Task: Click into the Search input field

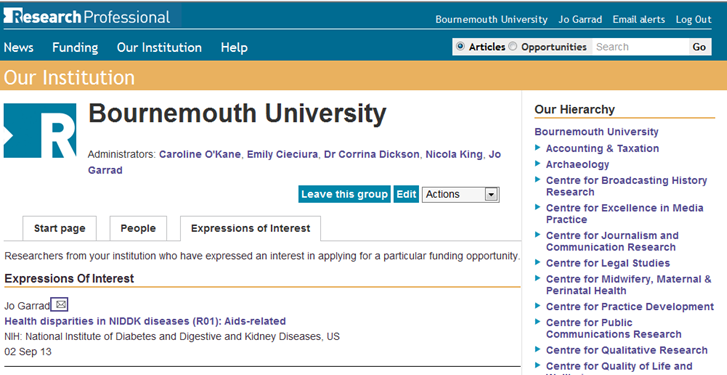Action: coord(640,47)
